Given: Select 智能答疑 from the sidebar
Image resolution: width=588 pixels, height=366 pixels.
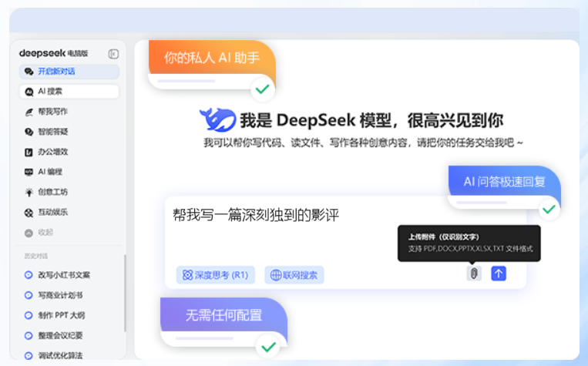Looking at the screenshot, I should (x=52, y=132).
